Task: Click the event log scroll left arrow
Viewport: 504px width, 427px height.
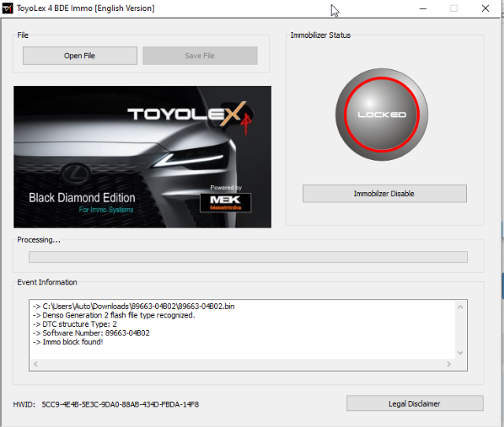Action: pos(35,364)
